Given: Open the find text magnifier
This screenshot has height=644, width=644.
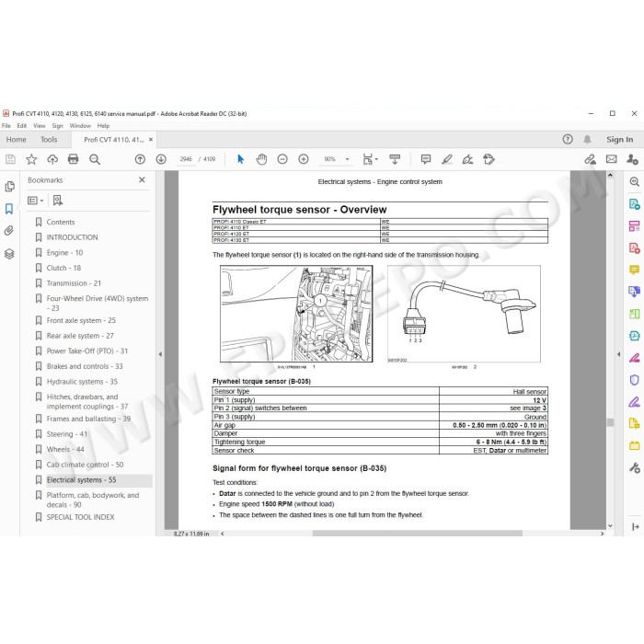Looking at the screenshot, I should tap(95, 159).
